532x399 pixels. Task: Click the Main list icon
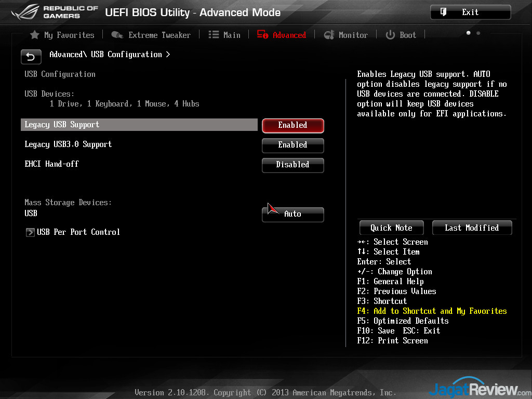214,35
